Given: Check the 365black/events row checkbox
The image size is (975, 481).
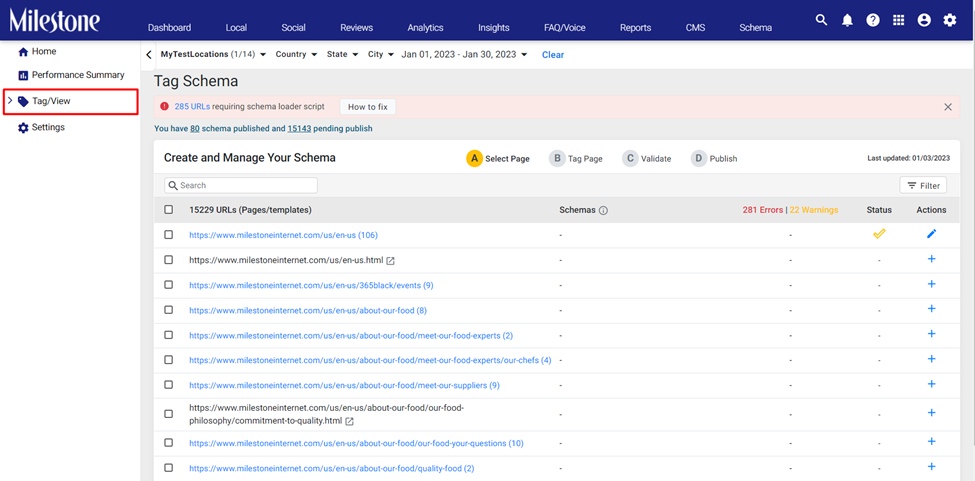Looking at the screenshot, I should pos(169,285).
